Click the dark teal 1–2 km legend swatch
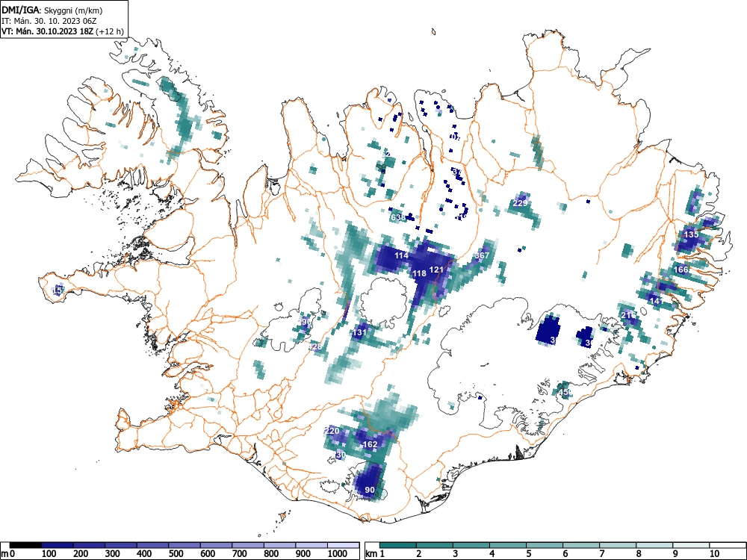The width and height of the screenshot is (747, 560). (398, 545)
